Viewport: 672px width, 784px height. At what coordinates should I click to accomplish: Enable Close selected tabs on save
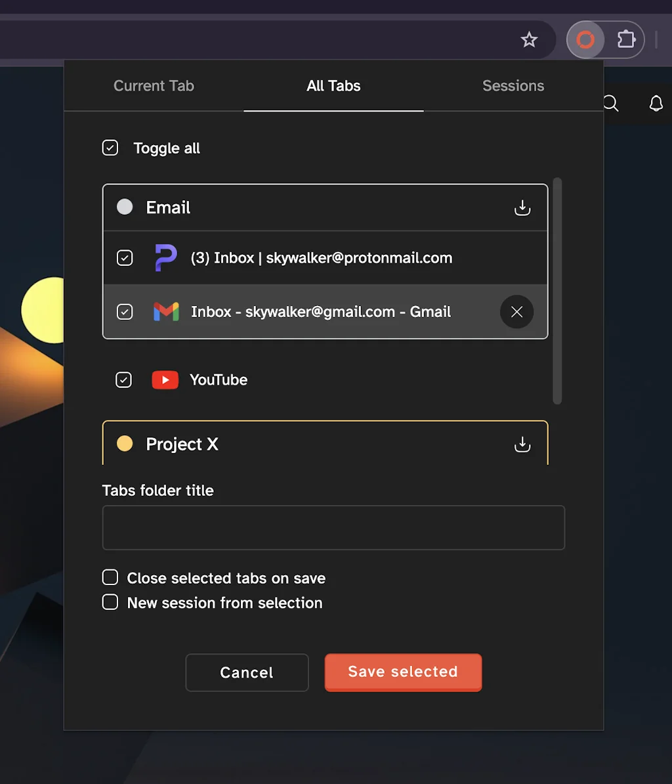pyautogui.click(x=110, y=577)
